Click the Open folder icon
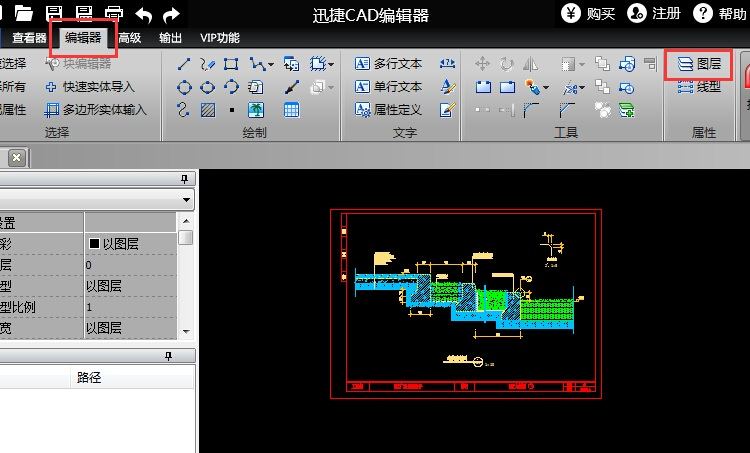 click(23, 13)
